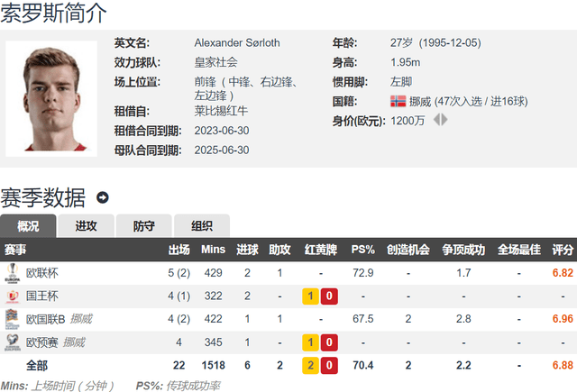The image size is (577, 392).
Task: Click the age text 27岁 (1995-12-05)
Action: (x=435, y=42)
